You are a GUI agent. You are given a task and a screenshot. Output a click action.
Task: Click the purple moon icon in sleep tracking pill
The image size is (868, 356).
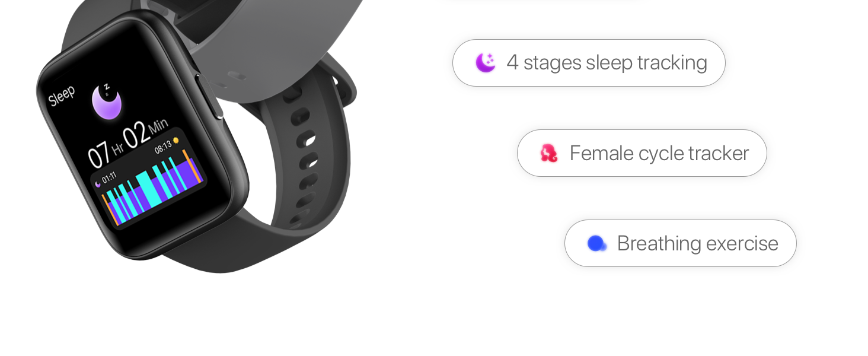(486, 62)
